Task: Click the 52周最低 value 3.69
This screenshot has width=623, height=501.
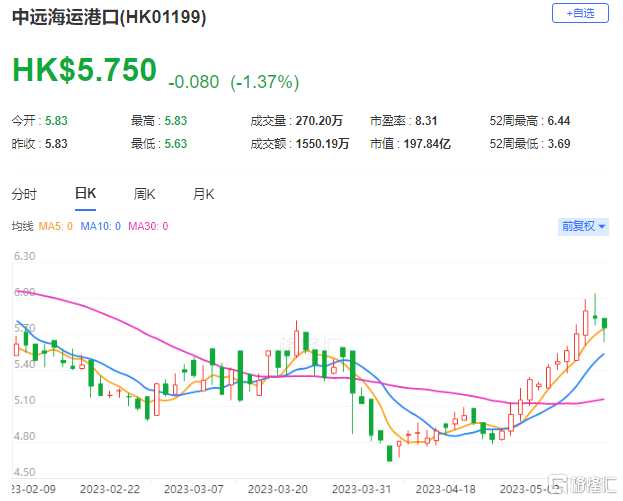Action: [x=559, y=143]
